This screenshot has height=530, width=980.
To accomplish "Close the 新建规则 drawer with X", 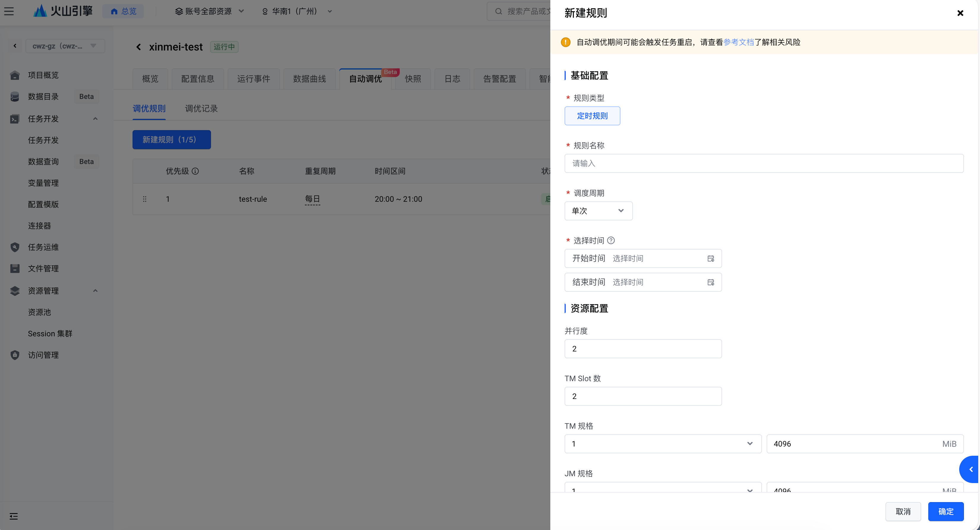I will point(960,13).
